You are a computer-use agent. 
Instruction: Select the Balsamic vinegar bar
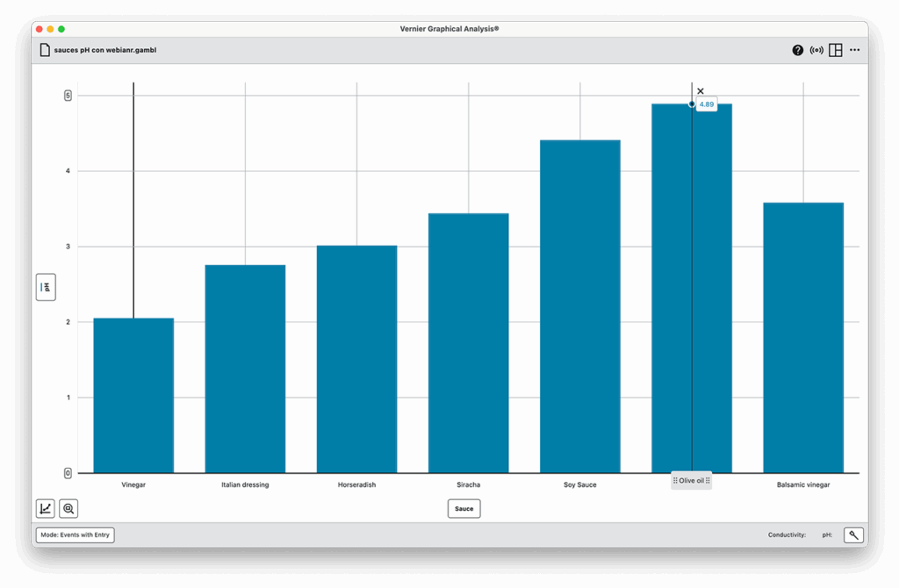[x=803, y=338]
